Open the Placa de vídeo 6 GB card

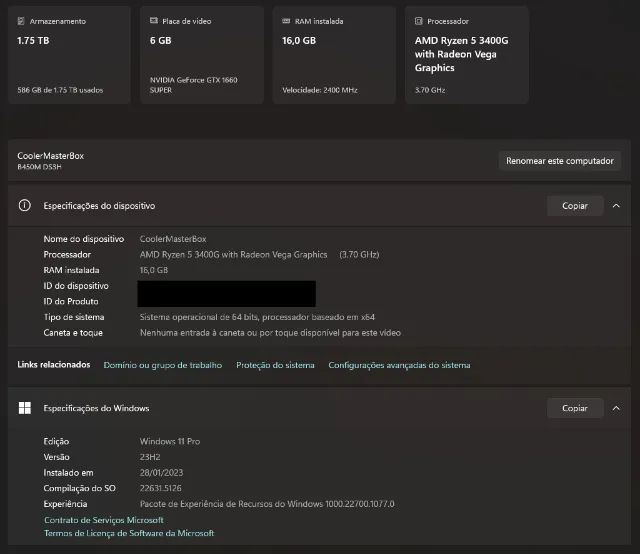pyautogui.click(x=202, y=55)
